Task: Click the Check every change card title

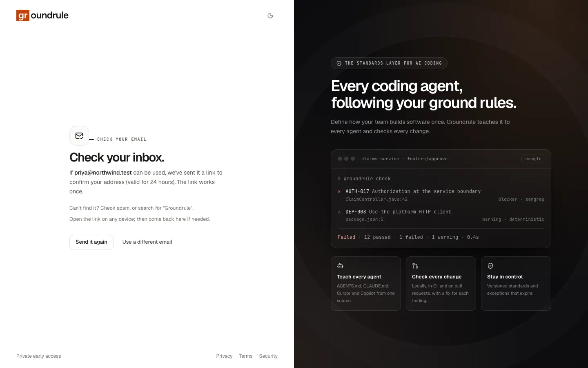Action: [437, 277]
